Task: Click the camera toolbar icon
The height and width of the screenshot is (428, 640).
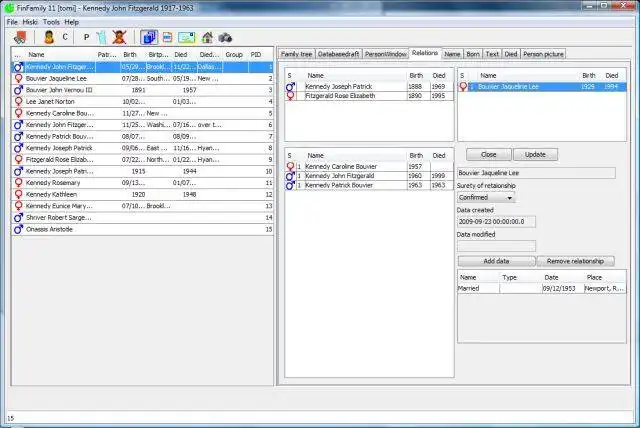Action: [x=225, y=38]
